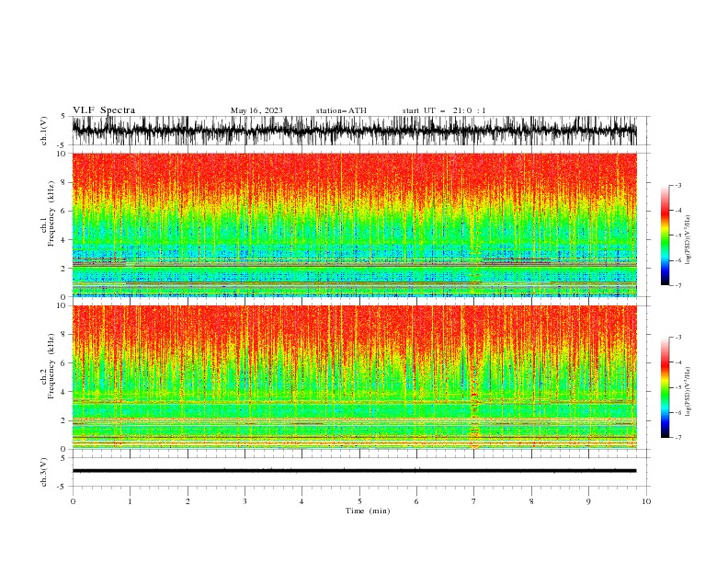
Task: Click time axis tick label "4"
Action: 301,501
